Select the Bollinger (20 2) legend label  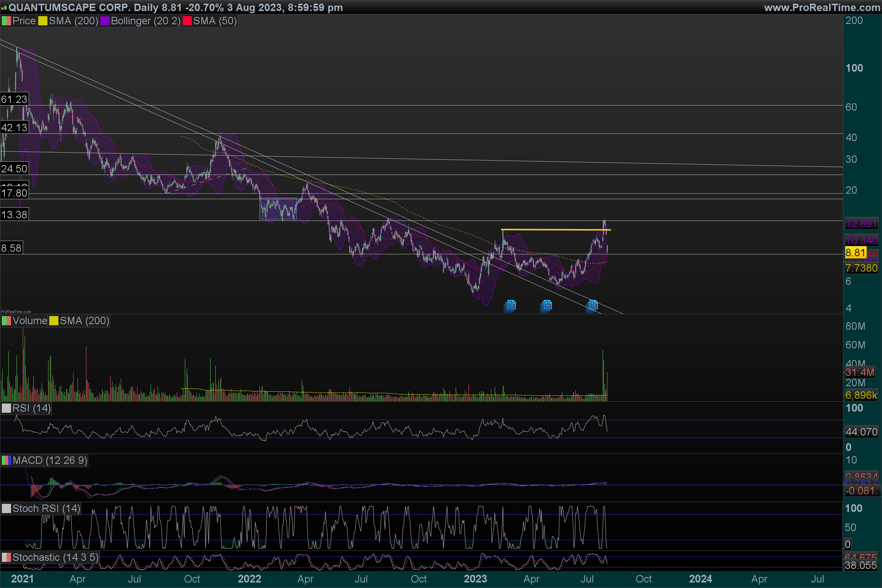146,21
